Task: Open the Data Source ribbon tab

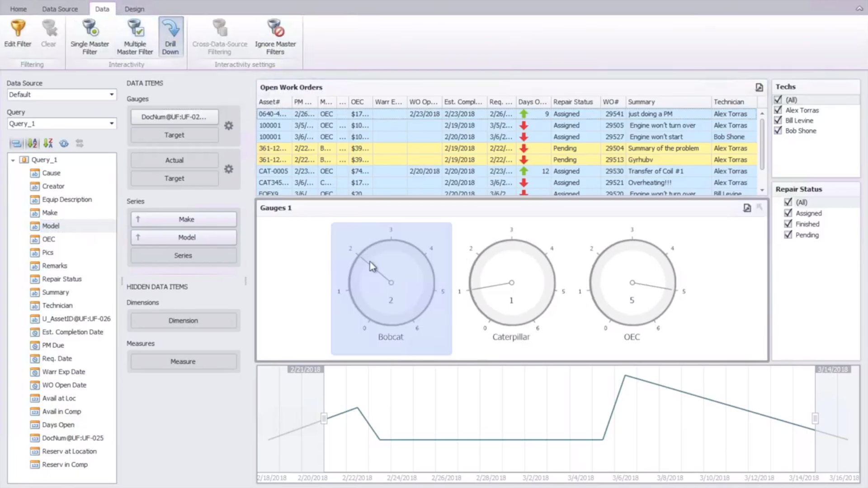Action: pyautogui.click(x=60, y=9)
